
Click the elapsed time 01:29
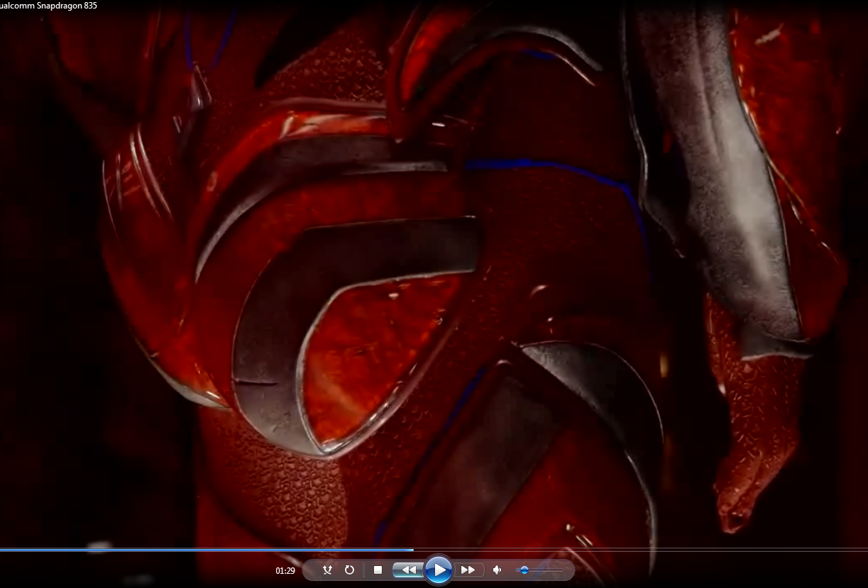click(285, 570)
